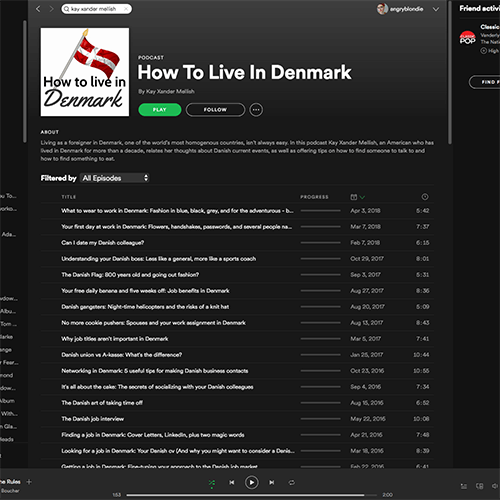
Task: Expand the user account dropdown chevron
Action: pyautogui.click(x=436, y=9)
